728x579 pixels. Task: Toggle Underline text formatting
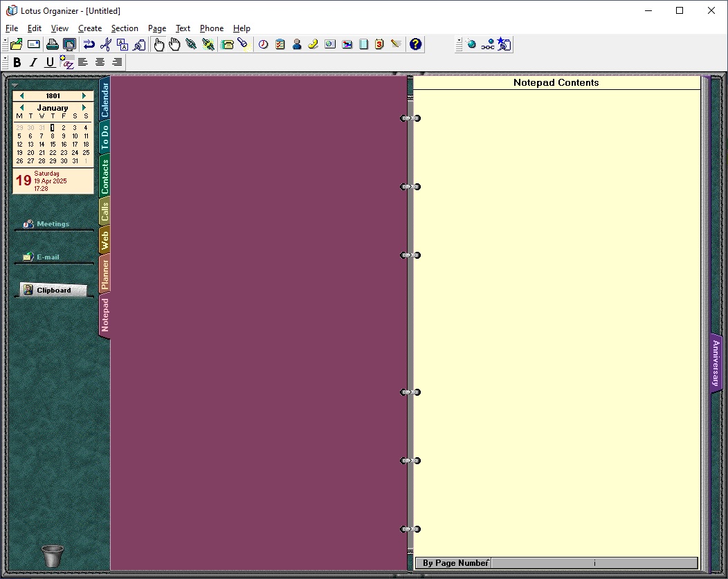(49, 62)
